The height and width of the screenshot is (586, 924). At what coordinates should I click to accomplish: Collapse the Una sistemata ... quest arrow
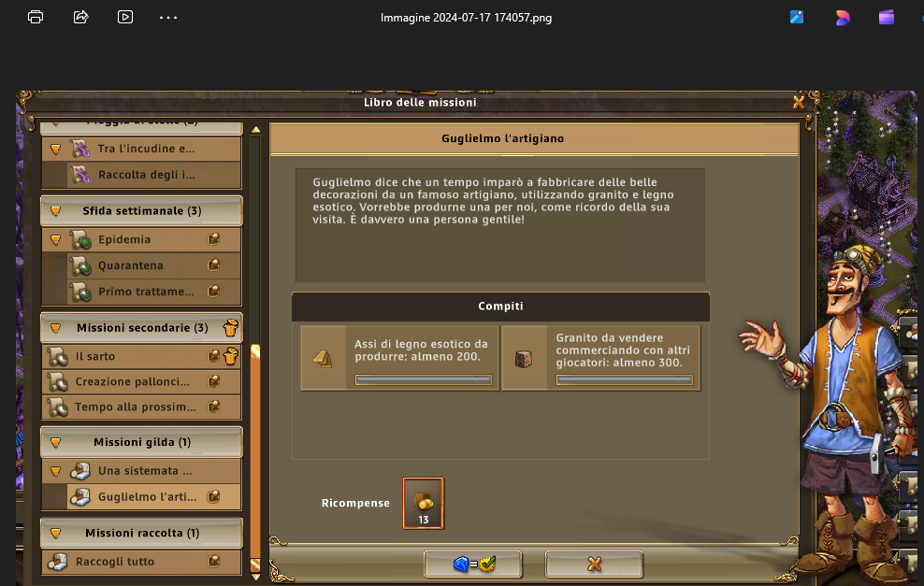[56, 471]
